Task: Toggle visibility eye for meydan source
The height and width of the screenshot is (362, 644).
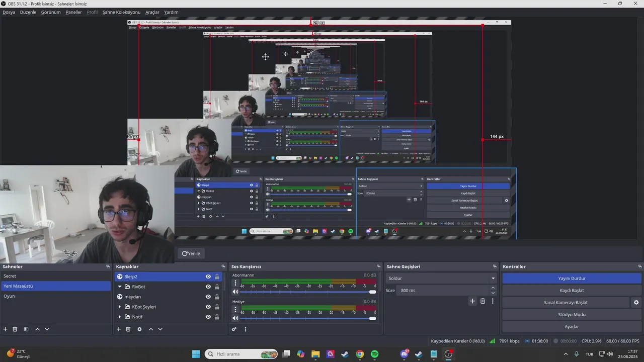Action: pos(208,297)
